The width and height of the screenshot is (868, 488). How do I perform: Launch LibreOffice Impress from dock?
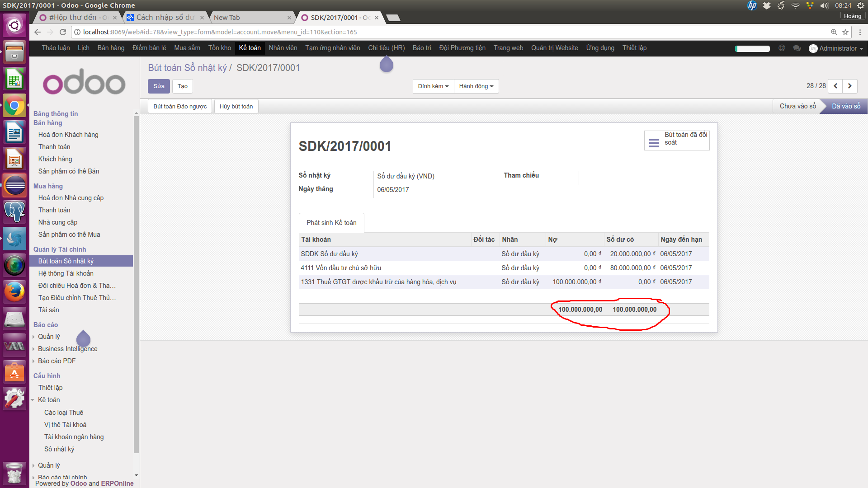(x=14, y=159)
